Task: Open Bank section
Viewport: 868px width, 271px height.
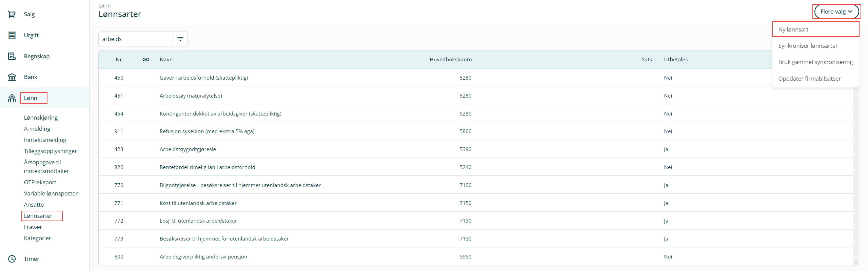Action: [31, 77]
